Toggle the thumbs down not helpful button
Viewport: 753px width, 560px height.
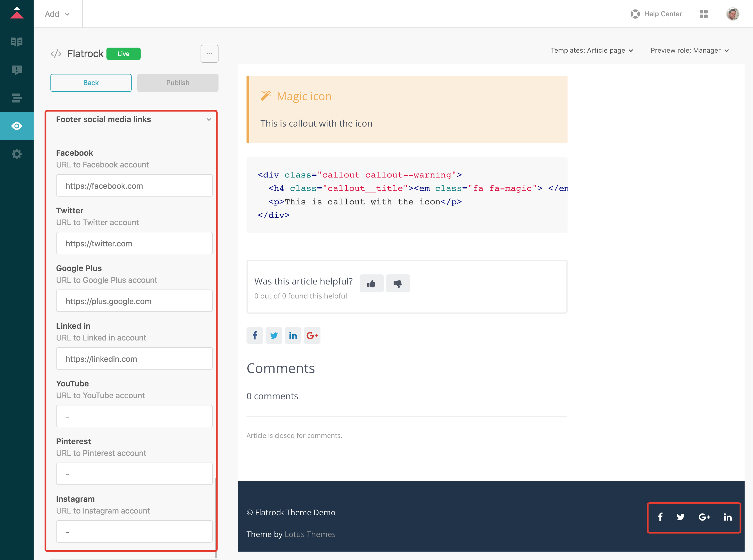398,284
